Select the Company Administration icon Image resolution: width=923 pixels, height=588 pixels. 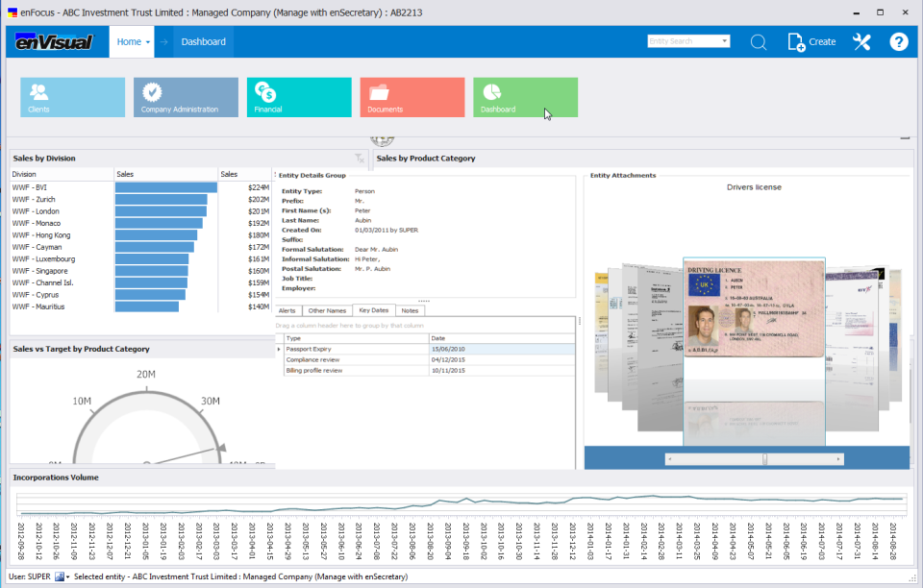coord(153,91)
